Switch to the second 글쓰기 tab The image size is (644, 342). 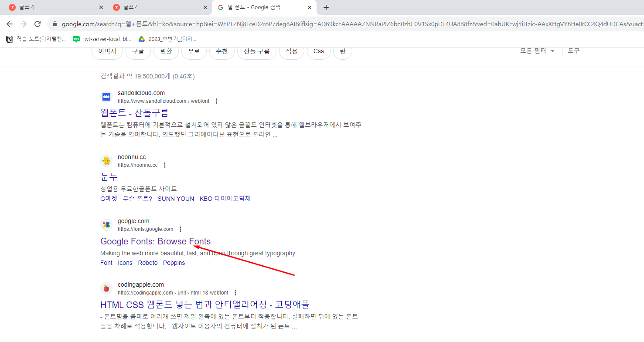[x=159, y=7]
